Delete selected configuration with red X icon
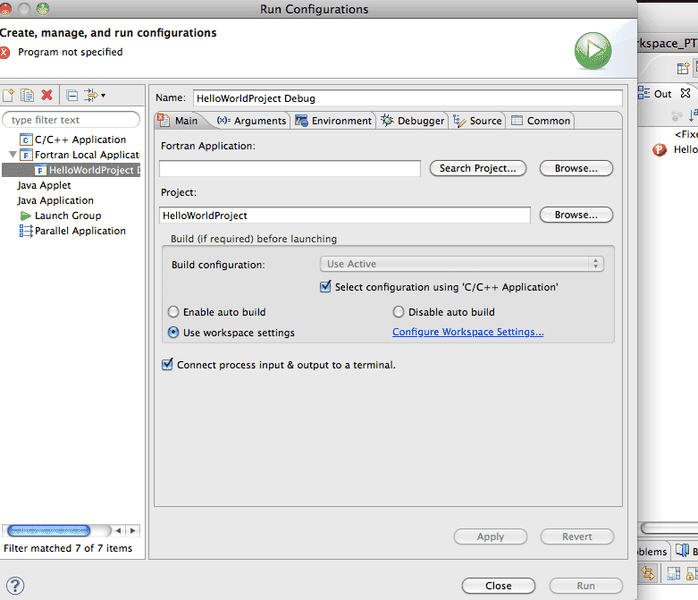 (x=47, y=95)
